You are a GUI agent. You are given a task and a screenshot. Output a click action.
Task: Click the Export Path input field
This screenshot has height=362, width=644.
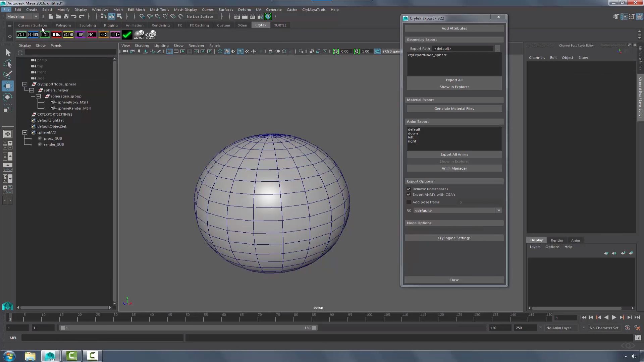click(x=463, y=49)
